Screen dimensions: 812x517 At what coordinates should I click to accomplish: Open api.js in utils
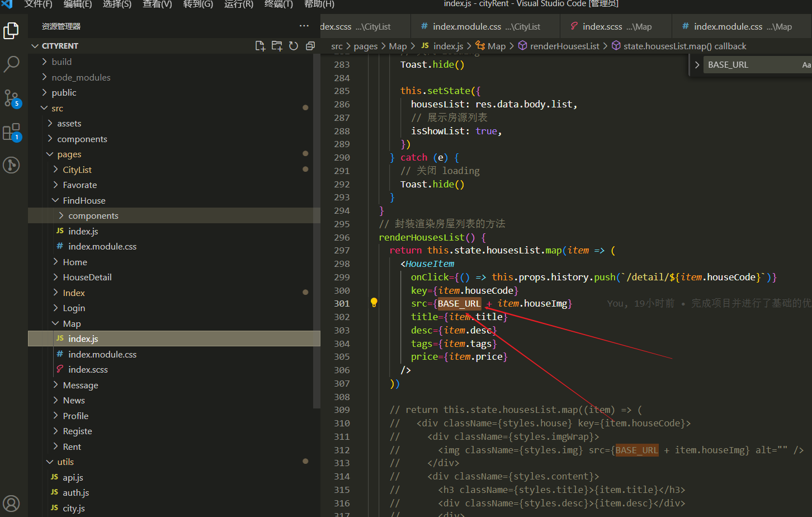(x=174, y=477)
